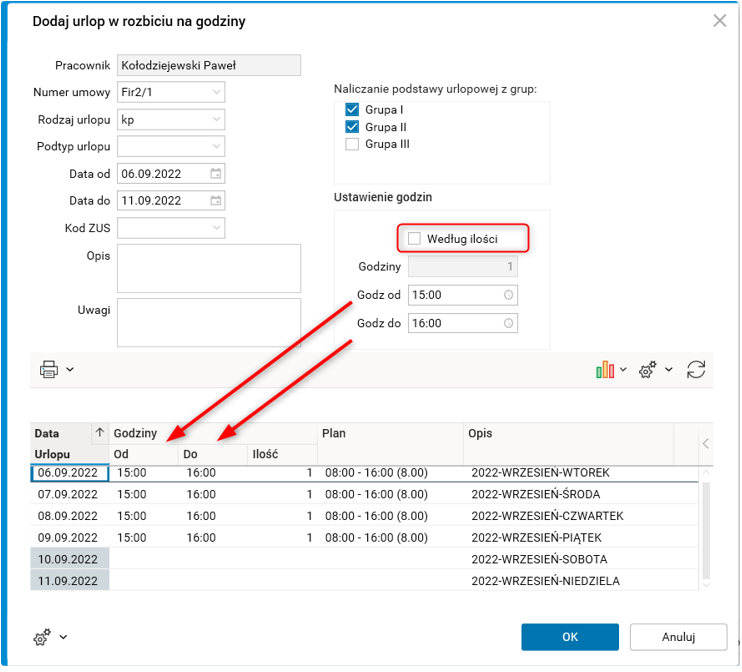Click into the Opis text area
The image size is (742, 672).
pos(209,268)
